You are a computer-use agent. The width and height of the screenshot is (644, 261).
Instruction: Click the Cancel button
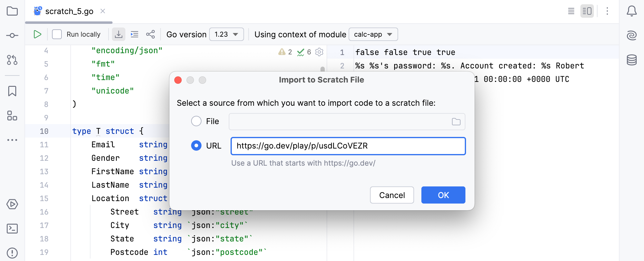[x=392, y=195]
